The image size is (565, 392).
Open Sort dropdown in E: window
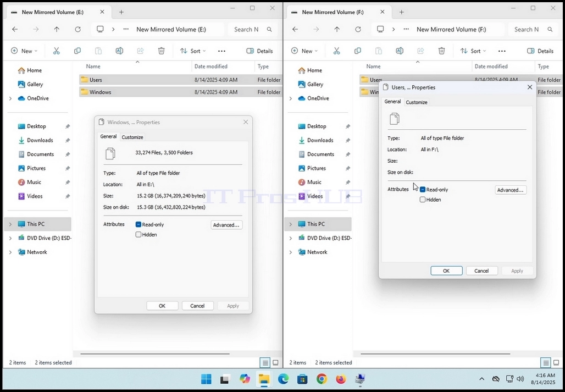point(193,51)
